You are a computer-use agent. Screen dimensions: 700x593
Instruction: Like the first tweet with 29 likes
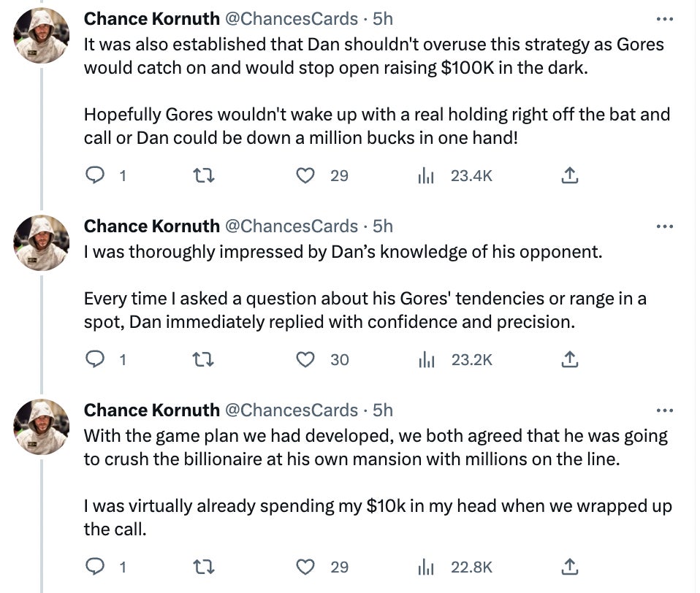click(x=307, y=175)
